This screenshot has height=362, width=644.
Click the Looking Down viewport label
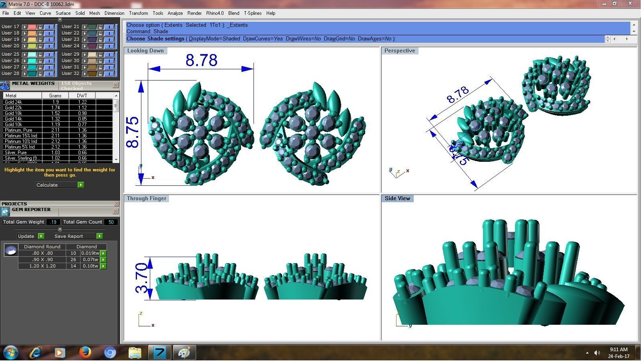(146, 51)
